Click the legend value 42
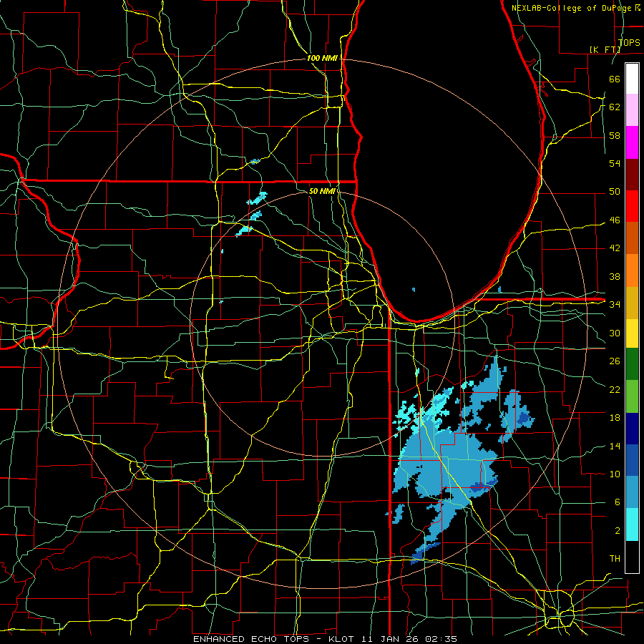 tap(615, 248)
